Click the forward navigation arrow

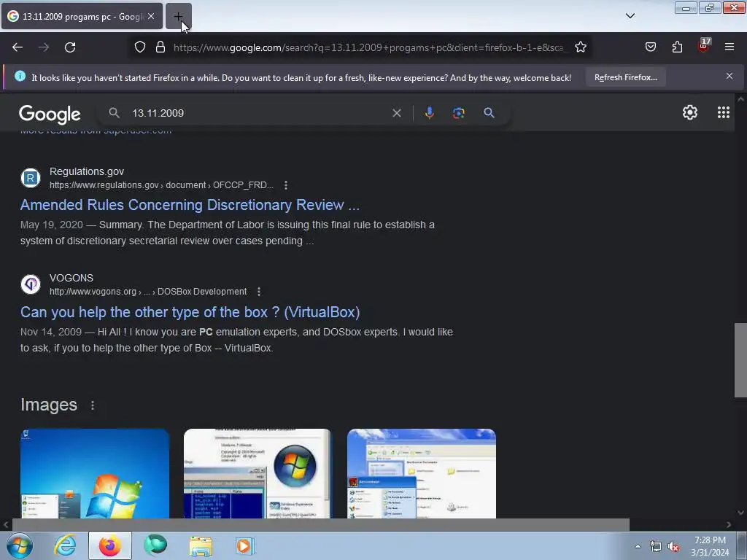tap(44, 47)
